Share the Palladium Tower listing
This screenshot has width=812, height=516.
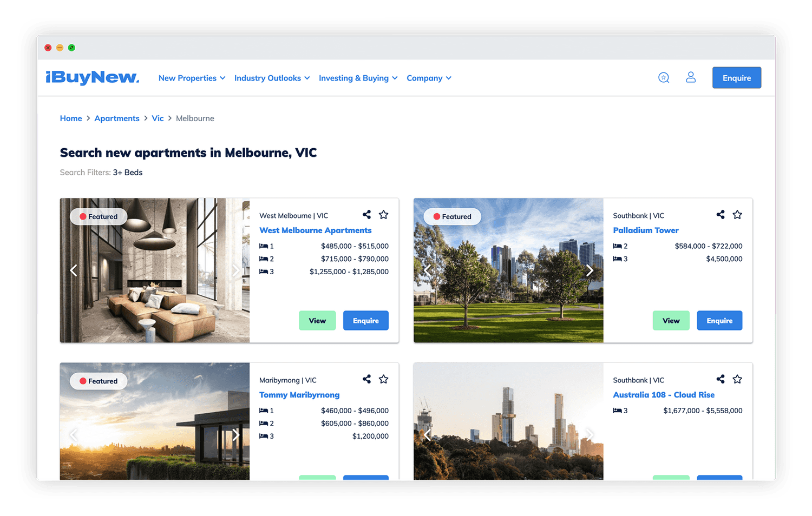click(x=721, y=215)
